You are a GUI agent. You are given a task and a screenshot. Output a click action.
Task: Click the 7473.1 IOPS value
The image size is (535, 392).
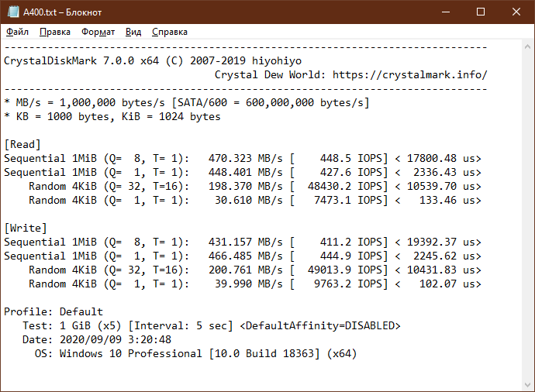(348, 200)
